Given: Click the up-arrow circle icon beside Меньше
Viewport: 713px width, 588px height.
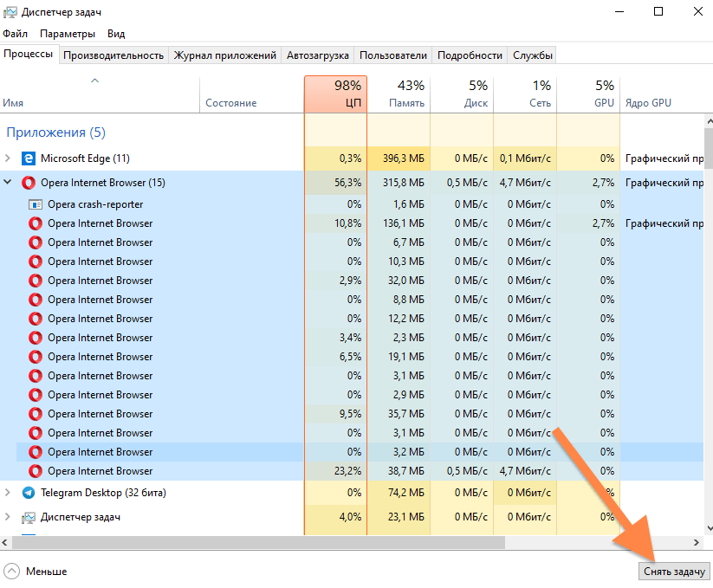Looking at the screenshot, I should 12,572.
